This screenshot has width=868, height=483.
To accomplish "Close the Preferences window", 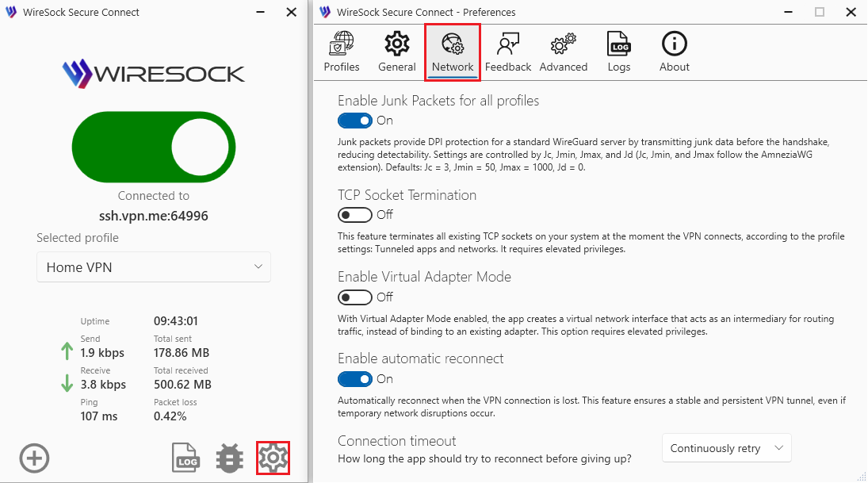I will tap(851, 12).
